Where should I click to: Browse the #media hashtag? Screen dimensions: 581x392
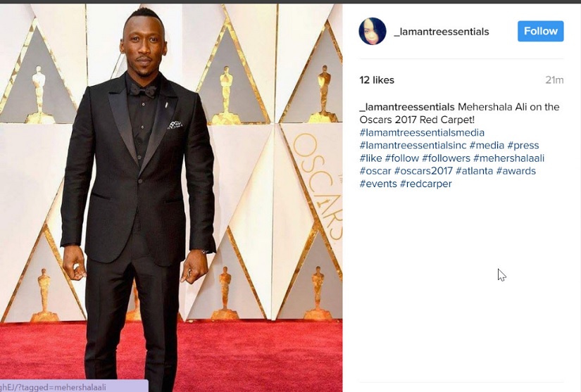click(487, 145)
